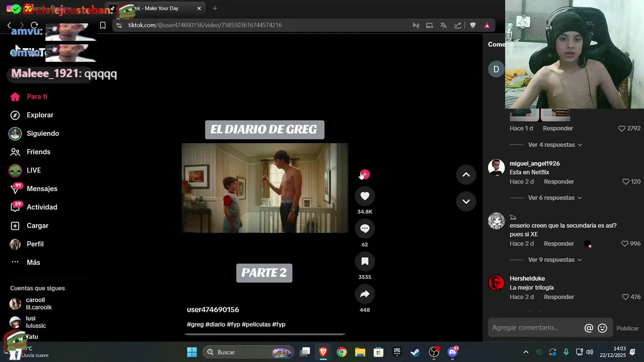The height and width of the screenshot is (362, 644).
Task: Click the Publicar button
Action: [x=627, y=328]
